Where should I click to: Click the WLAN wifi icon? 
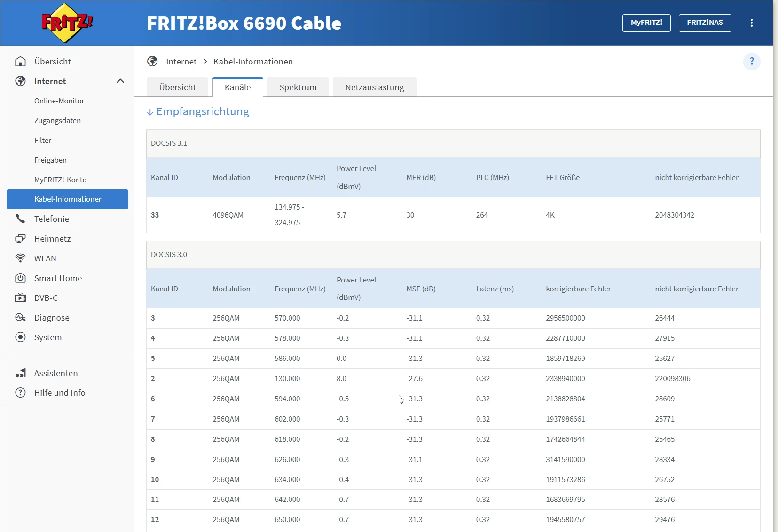coord(20,258)
